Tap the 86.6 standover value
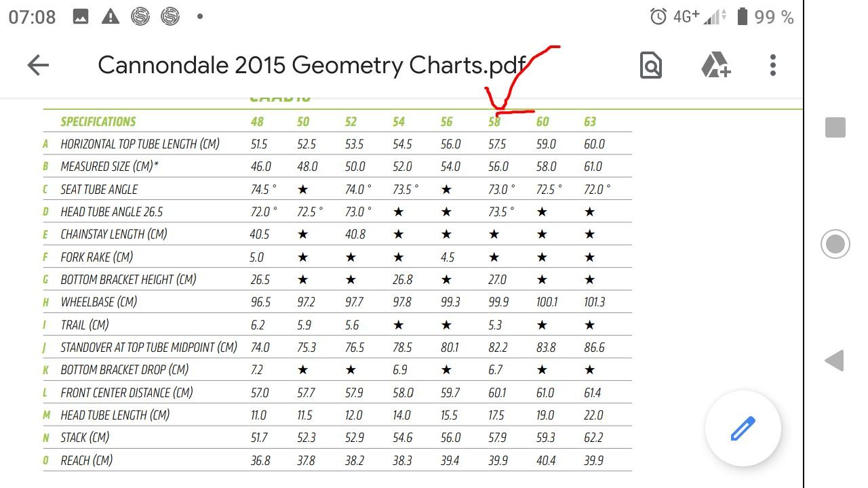The width and height of the screenshot is (868, 488). tap(594, 348)
